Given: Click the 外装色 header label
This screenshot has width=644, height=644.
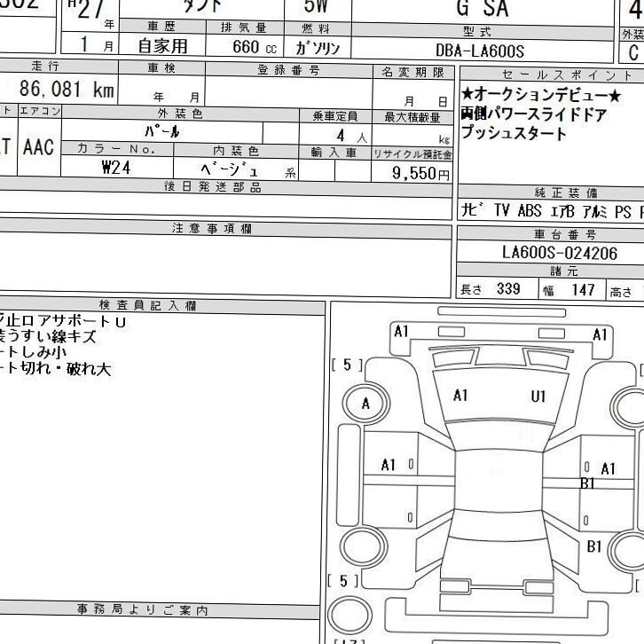Looking at the screenshot, I should (x=180, y=114).
